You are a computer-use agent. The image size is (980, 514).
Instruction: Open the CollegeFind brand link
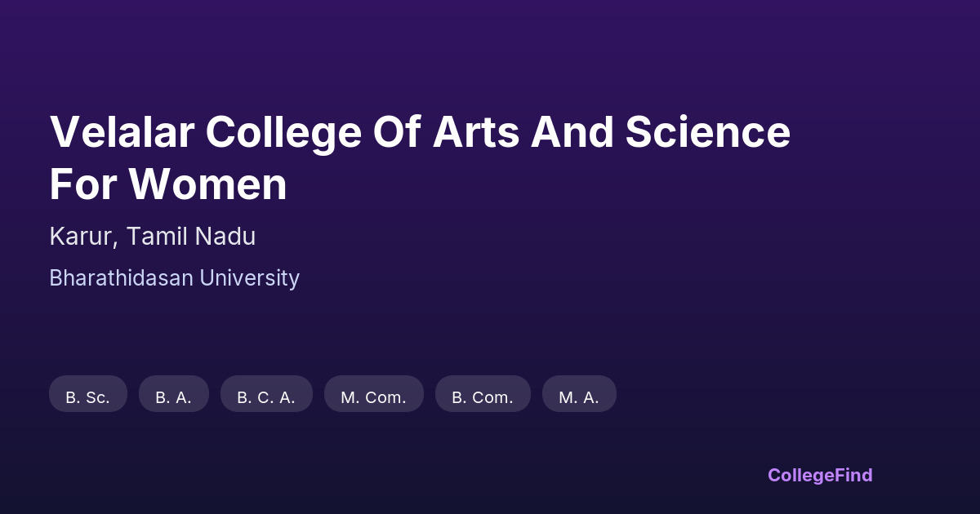[x=820, y=475]
